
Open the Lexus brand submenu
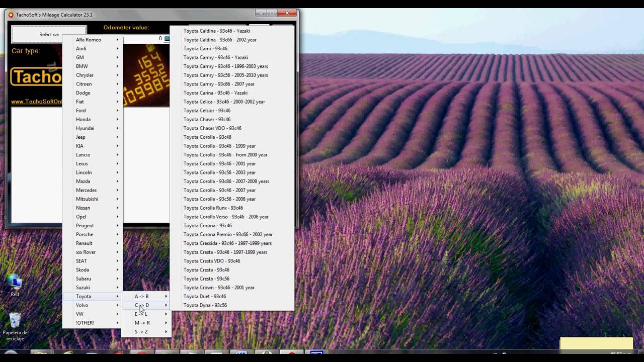click(x=93, y=163)
